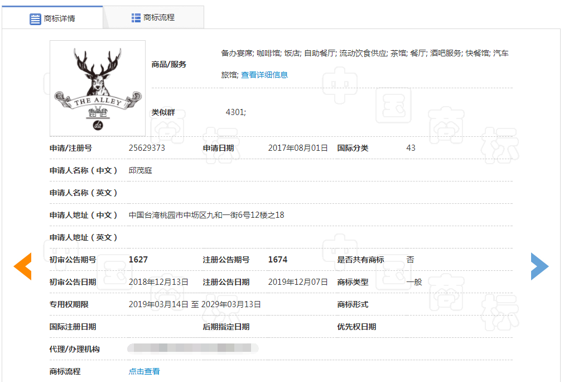Click preliminary announcement issue number 1627
This screenshot has width=588, height=382.
coord(138,260)
